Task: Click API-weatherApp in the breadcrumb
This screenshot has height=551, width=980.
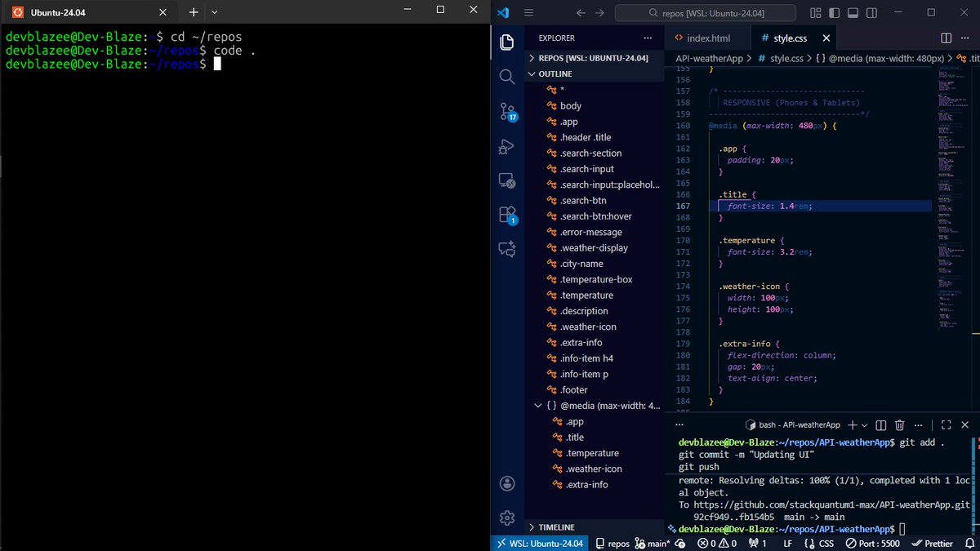Action: pyautogui.click(x=709, y=59)
